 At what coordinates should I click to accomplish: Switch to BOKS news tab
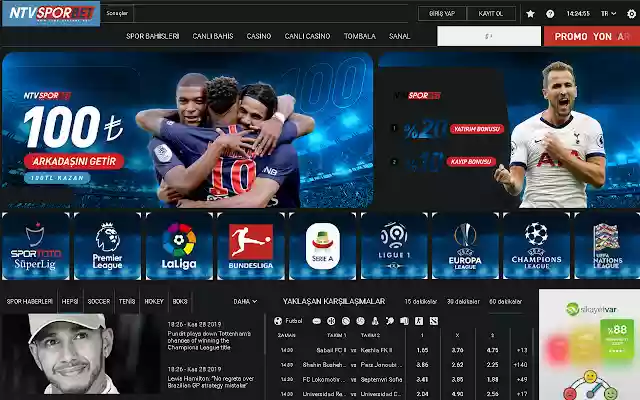click(180, 302)
